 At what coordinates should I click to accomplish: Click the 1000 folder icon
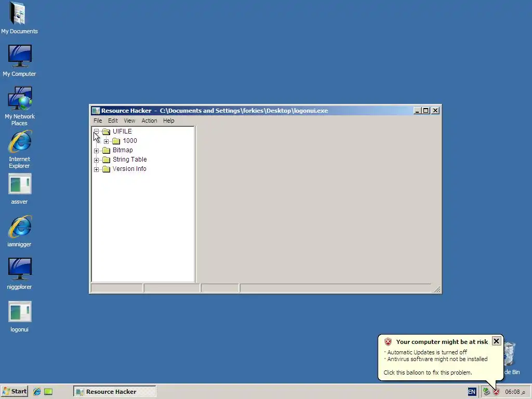116,141
